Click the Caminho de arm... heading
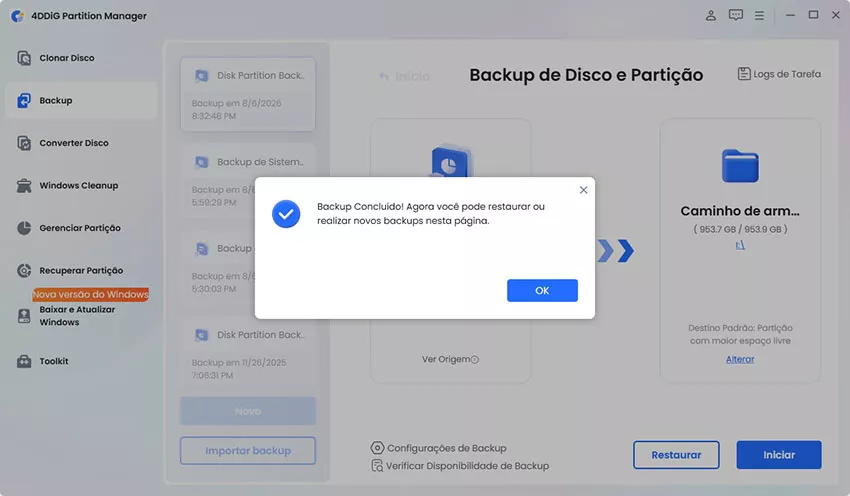This screenshot has width=850, height=496. pyautogui.click(x=740, y=211)
